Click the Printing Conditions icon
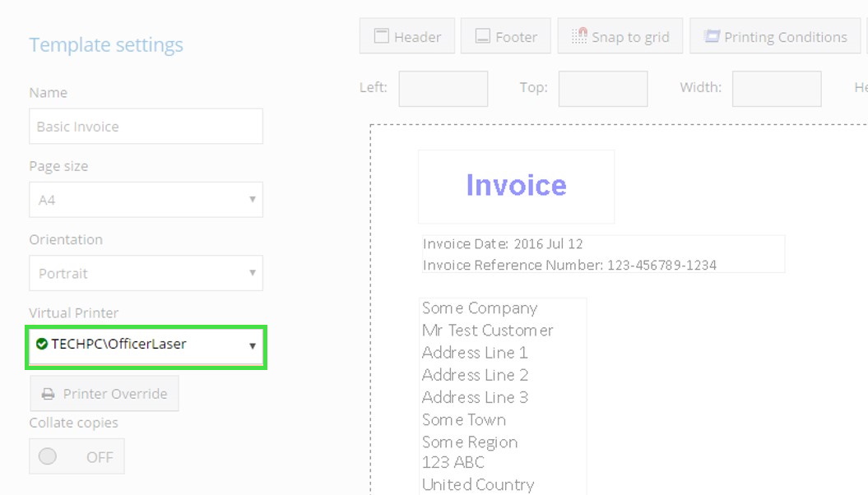Viewport: 868px width, 495px height. (712, 37)
